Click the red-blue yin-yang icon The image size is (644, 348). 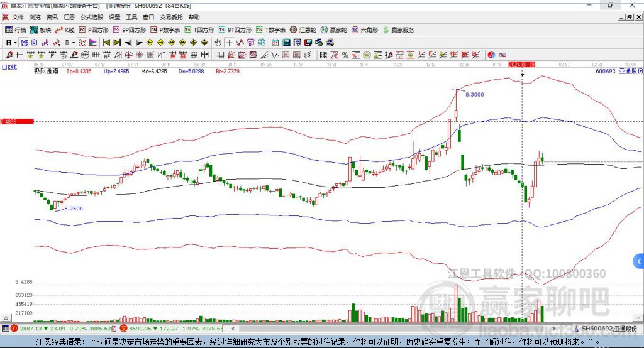point(491,55)
